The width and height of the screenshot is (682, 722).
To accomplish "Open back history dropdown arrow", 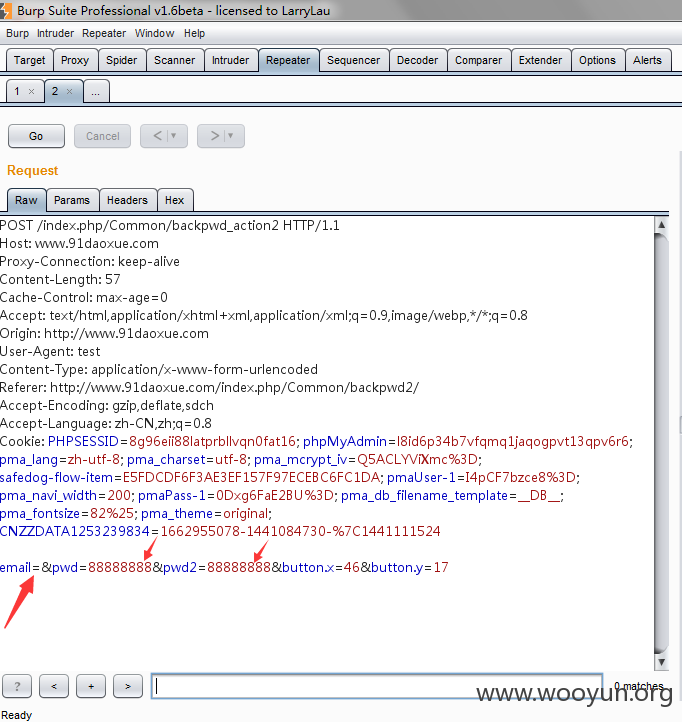I will pos(174,136).
